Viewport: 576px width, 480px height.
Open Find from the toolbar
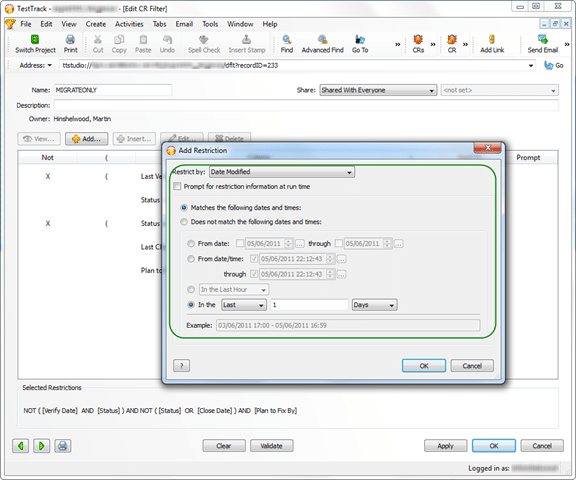coord(287,44)
